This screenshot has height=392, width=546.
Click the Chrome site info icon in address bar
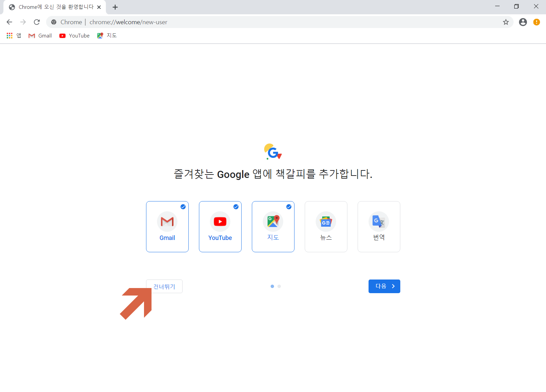pyautogui.click(x=54, y=22)
